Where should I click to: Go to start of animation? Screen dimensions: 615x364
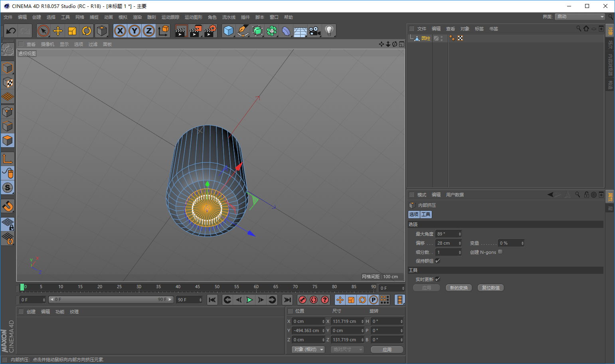[212, 300]
